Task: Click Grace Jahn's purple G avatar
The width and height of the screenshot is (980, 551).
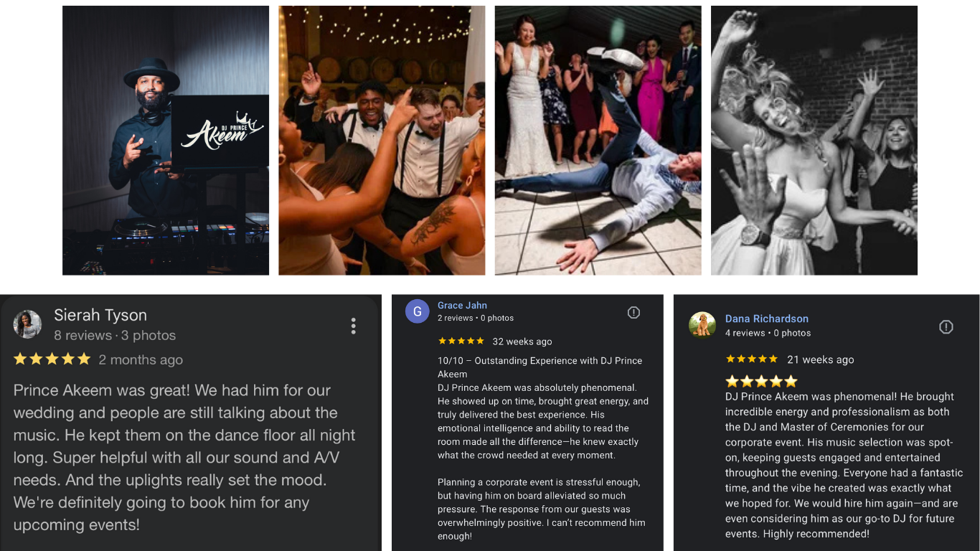Action: [x=418, y=311]
